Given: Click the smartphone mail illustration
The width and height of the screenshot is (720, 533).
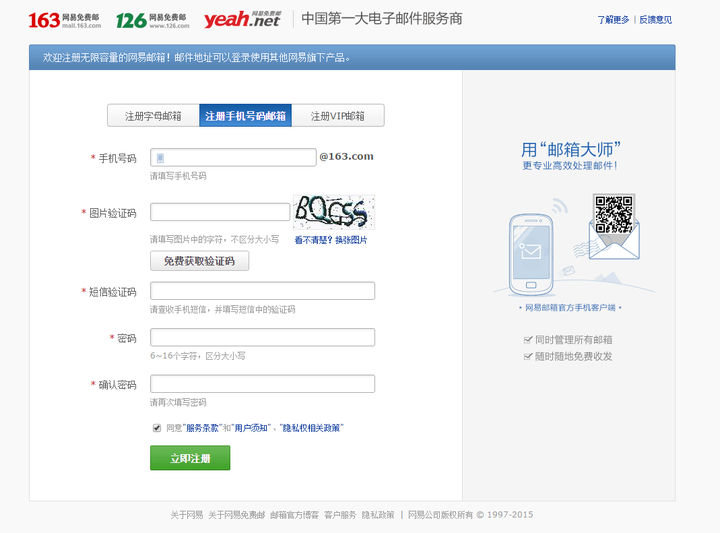Looking at the screenshot, I should pyautogui.click(x=531, y=254).
